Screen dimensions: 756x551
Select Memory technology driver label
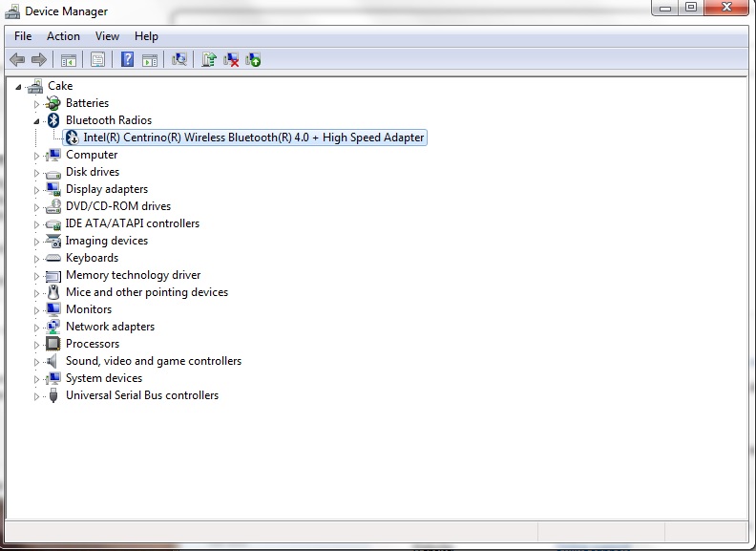point(133,275)
